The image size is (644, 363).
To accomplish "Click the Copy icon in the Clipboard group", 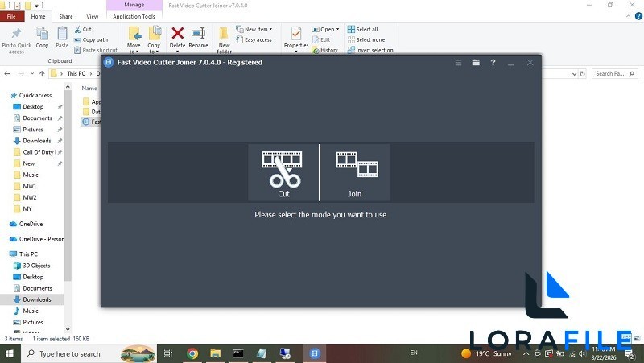I will coord(42,38).
